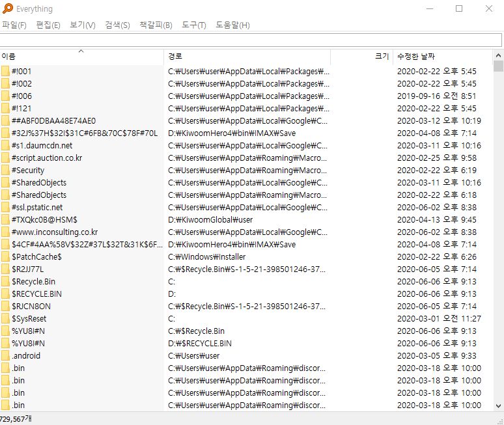This screenshot has height=425, width=504.
Task: Select #32J%37H$32I$31C#6FB&70C$78F#70L entry
Action: click(85, 133)
